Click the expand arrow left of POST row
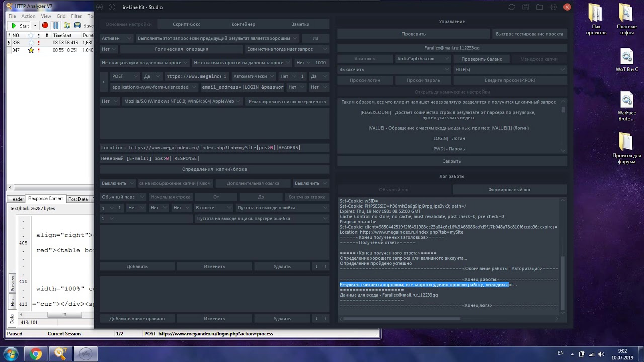644x362 pixels. pos(104,82)
